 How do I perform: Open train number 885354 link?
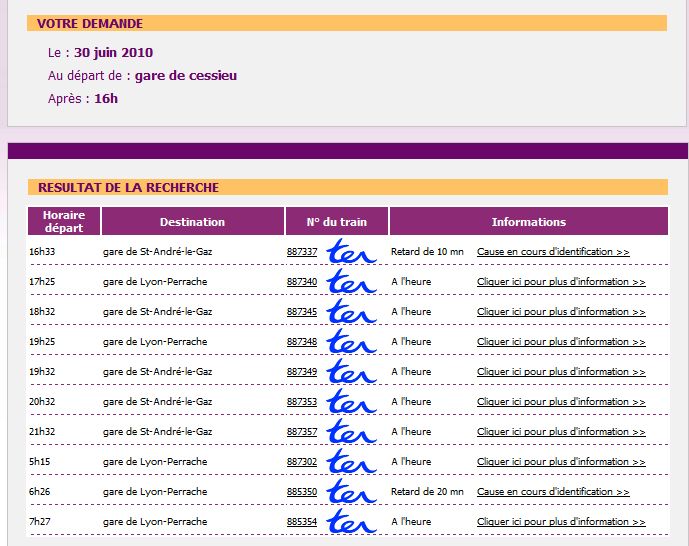302,522
